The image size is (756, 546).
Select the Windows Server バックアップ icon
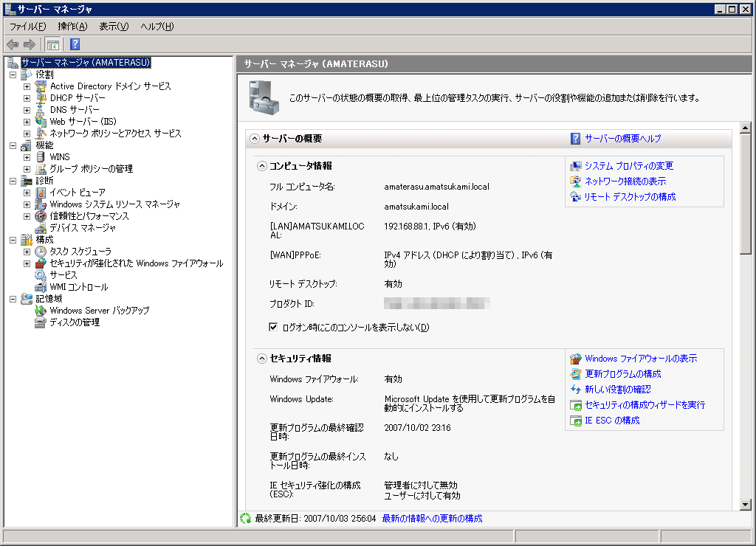pyautogui.click(x=41, y=311)
